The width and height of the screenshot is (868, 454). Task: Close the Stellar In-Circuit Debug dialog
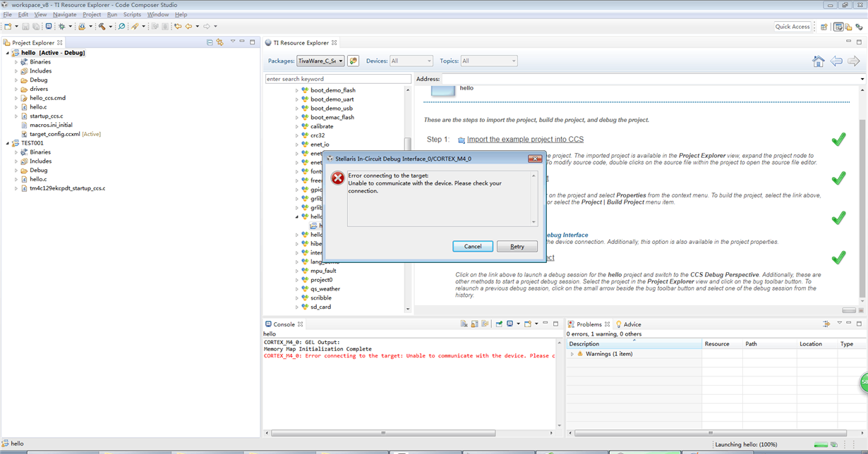[535, 159]
